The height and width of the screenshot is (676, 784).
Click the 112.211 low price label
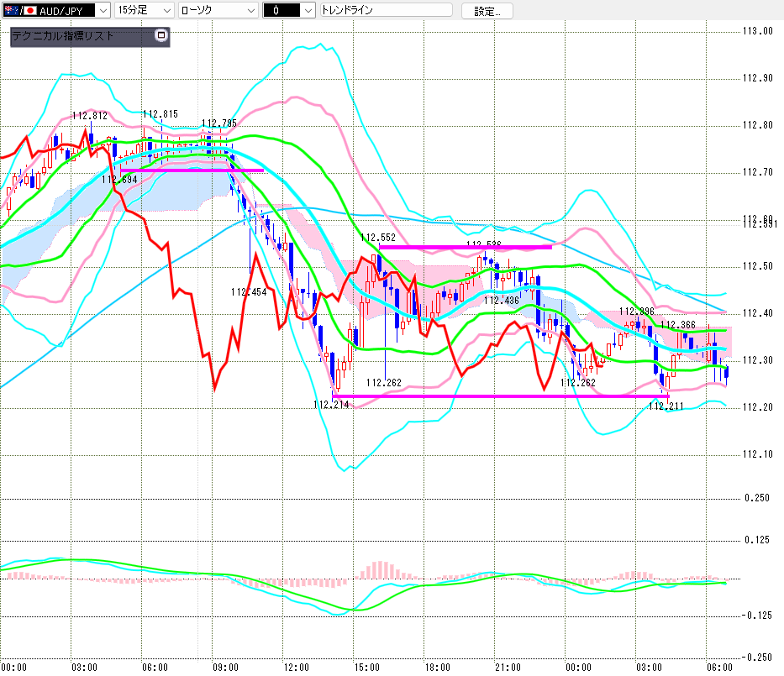[666, 406]
